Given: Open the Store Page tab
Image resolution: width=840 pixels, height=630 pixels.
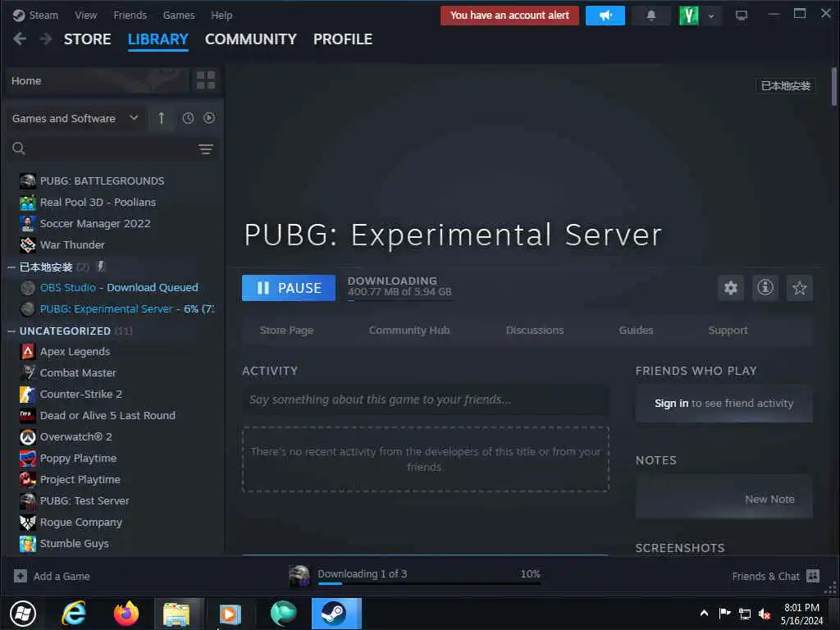Looking at the screenshot, I should pyautogui.click(x=286, y=331).
